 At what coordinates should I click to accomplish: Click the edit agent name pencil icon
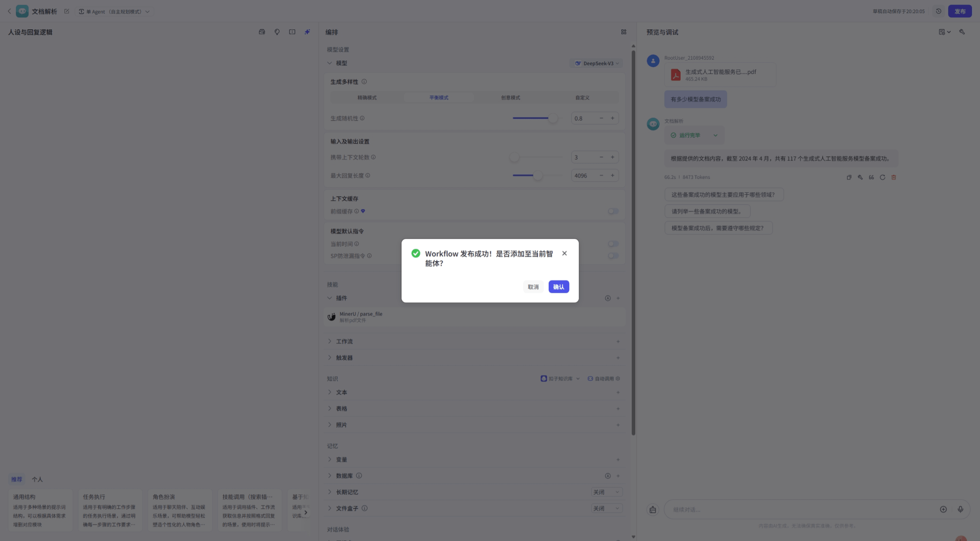tap(67, 11)
